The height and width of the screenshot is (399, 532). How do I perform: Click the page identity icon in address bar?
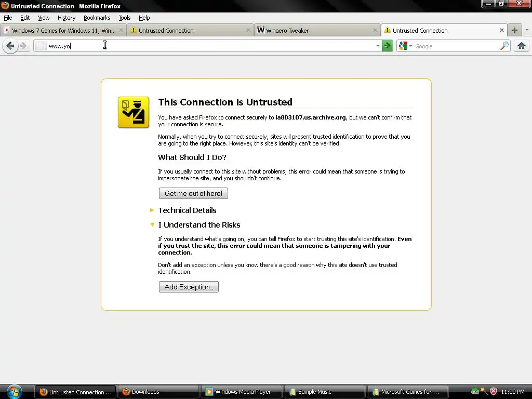point(41,46)
